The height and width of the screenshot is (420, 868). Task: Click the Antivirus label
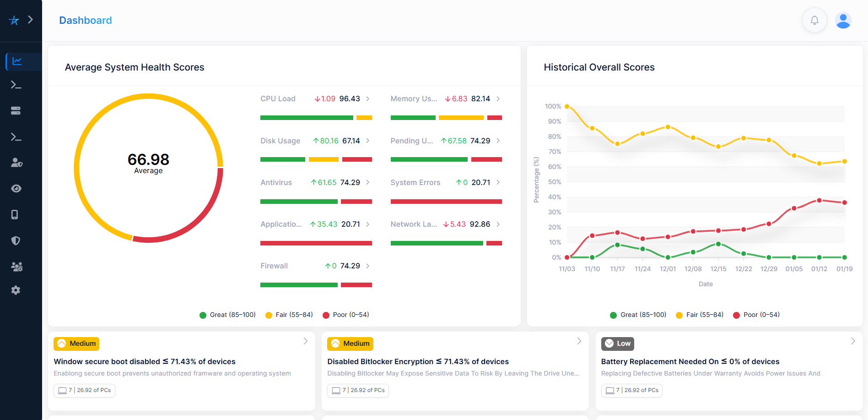pyautogui.click(x=276, y=182)
